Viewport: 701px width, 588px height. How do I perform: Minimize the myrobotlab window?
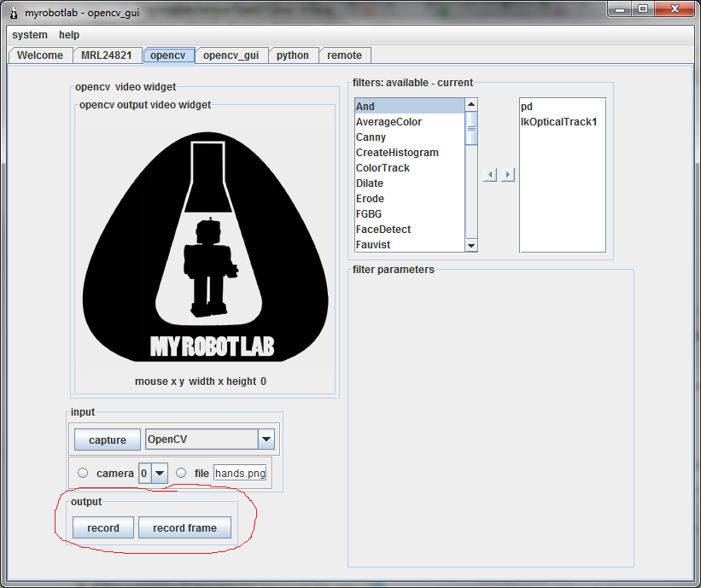click(620, 9)
